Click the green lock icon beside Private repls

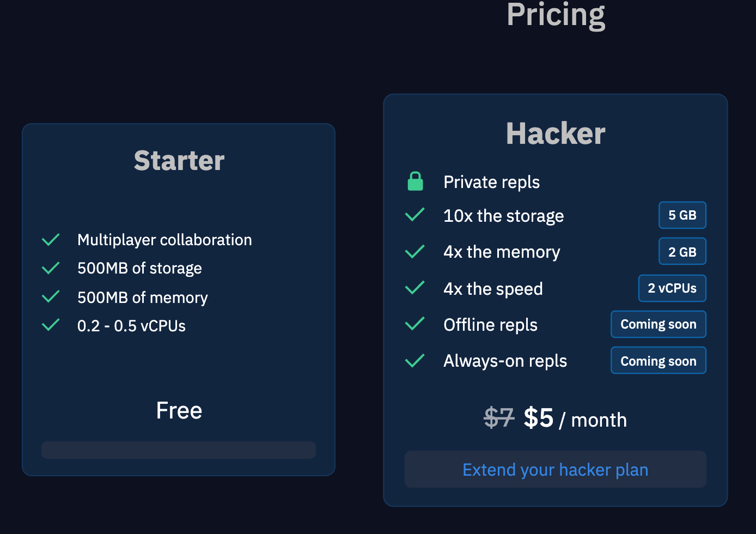coord(416,181)
